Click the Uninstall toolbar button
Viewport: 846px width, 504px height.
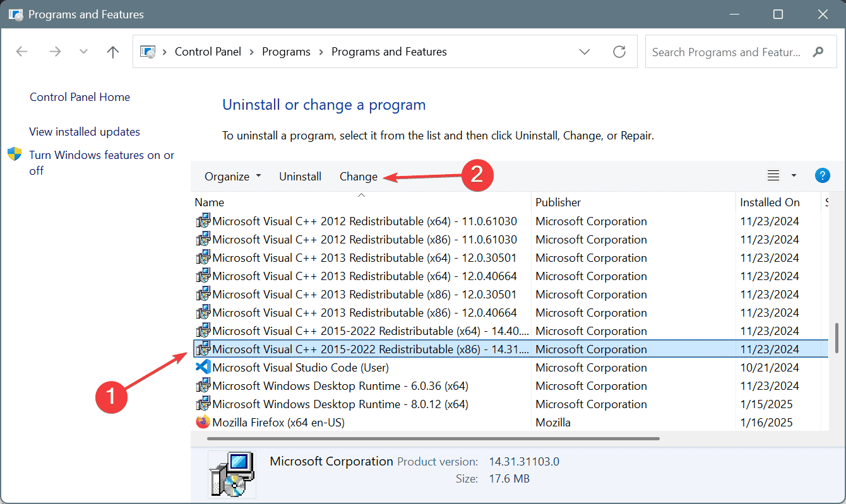coord(301,177)
